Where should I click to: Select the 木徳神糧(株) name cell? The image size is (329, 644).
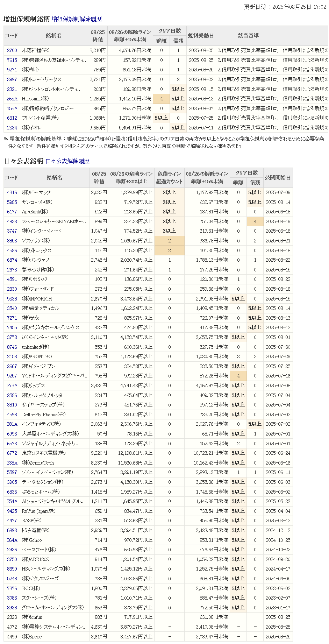click(54, 50)
